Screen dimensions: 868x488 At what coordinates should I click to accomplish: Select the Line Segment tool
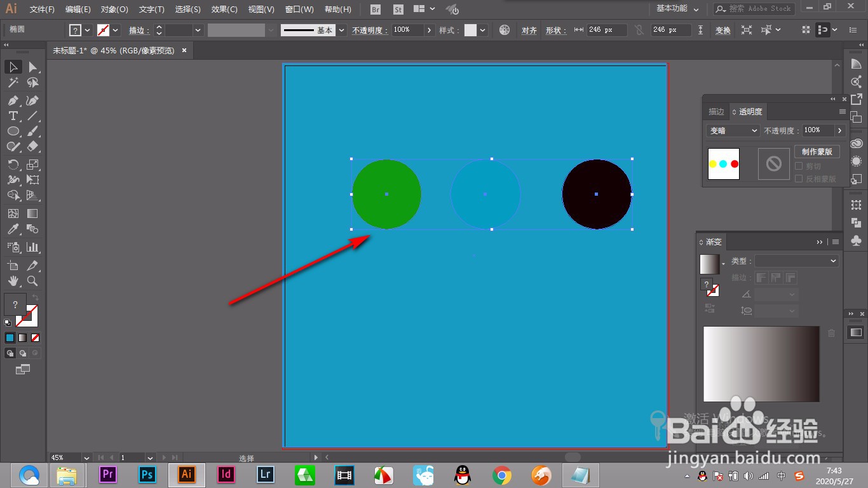[x=32, y=116]
